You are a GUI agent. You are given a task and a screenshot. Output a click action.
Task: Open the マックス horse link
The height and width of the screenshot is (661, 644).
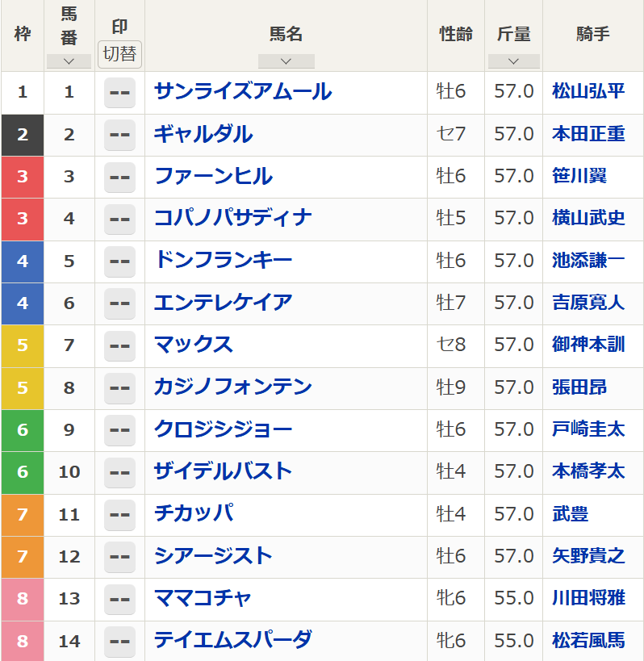tap(194, 345)
